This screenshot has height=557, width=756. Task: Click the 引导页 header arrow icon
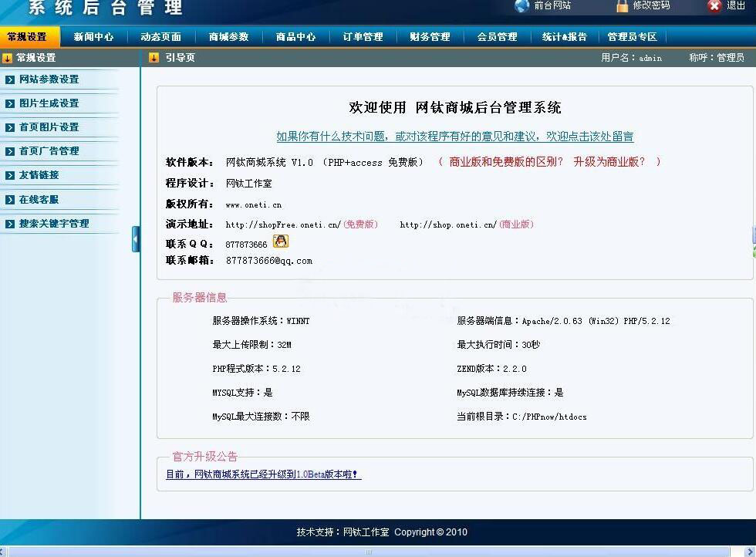[154, 58]
